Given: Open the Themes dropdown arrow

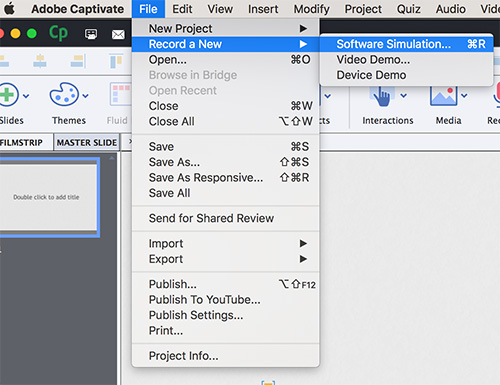Looking at the screenshot, I should (86, 96).
